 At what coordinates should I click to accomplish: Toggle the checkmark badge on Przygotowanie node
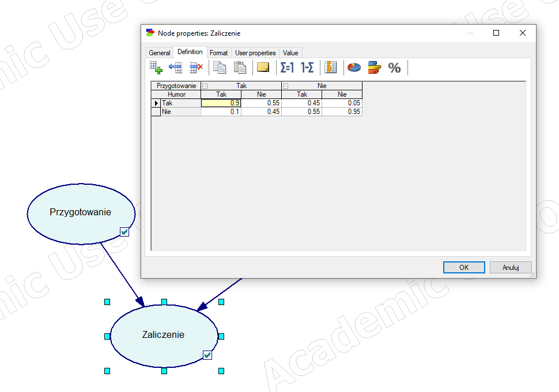click(124, 231)
